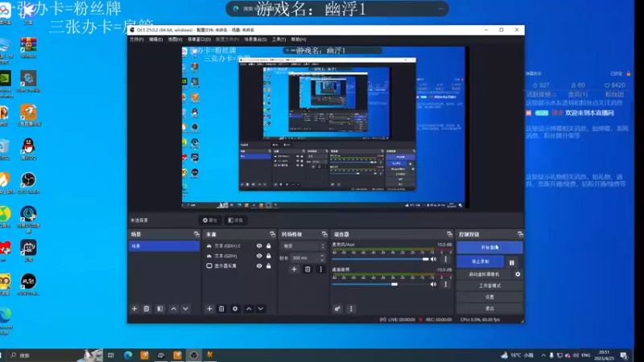Undock the Sources panel via float icon
Screen dimensions: 644x362
(272, 234)
